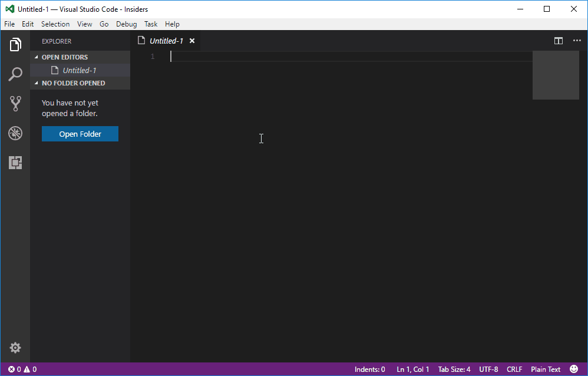Open the Source Control view icon
The width and height of the screenshot is (588, 376).
(x=15, y=104)
